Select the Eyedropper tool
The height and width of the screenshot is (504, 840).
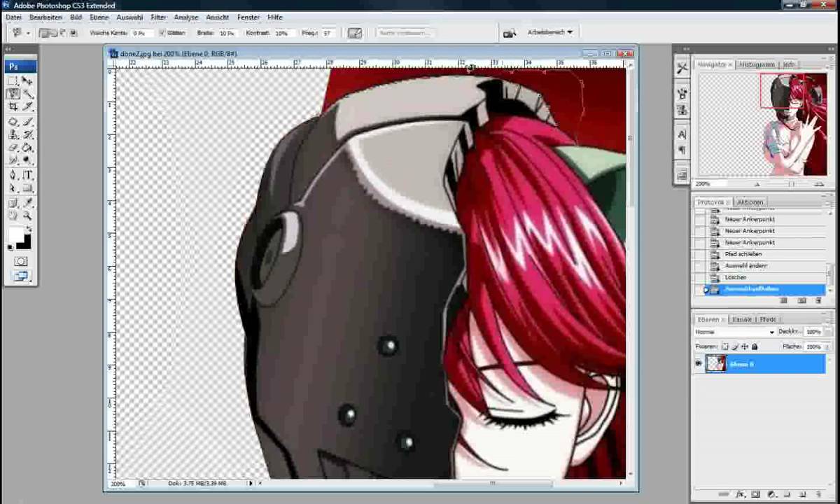[27, 203]
